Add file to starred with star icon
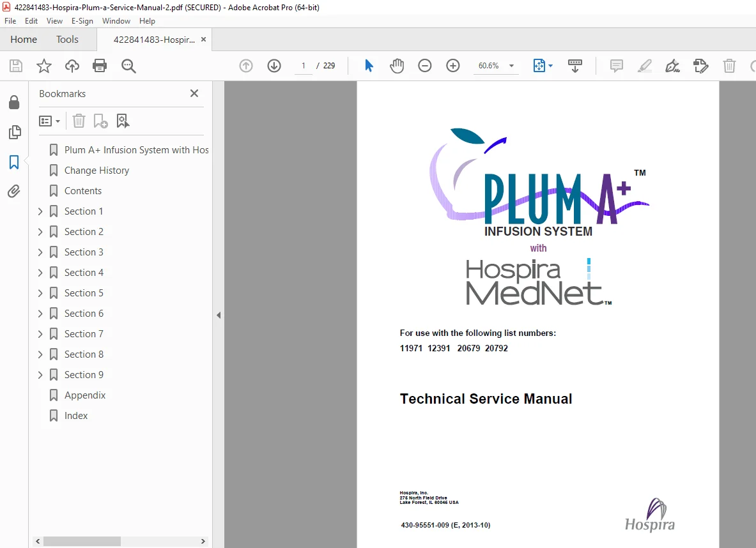 (44, 66)
